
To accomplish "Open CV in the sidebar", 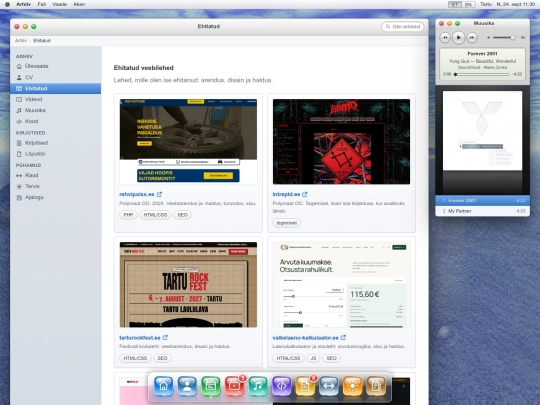I will tap(56, 77).
